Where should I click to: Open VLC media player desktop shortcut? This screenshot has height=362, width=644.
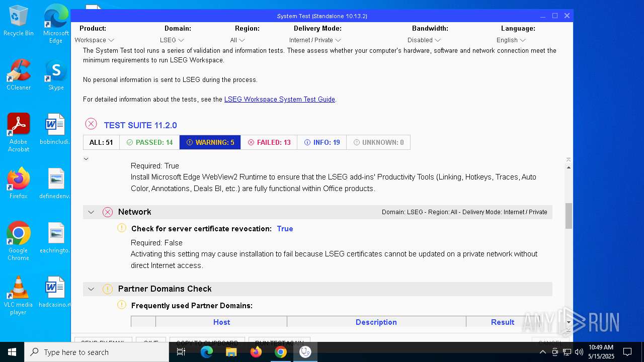(19, 296)
